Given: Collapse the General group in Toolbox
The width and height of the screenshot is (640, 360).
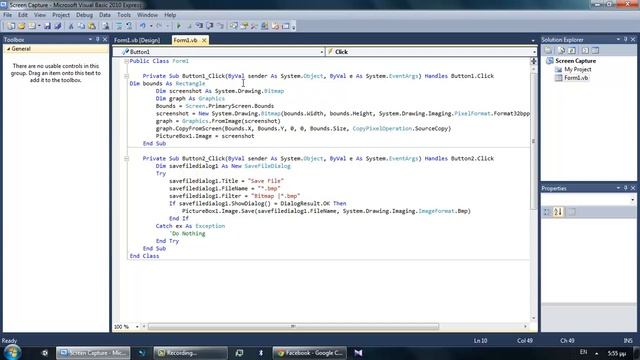Looking at the screenshot, I should pyautogui.click(x=8, y=49).
